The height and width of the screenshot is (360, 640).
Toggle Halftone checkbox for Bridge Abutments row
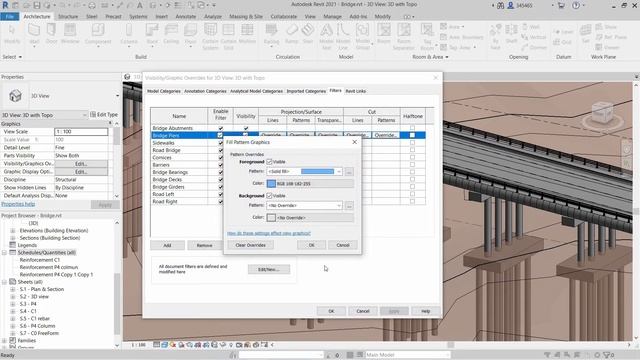[412, 128]
